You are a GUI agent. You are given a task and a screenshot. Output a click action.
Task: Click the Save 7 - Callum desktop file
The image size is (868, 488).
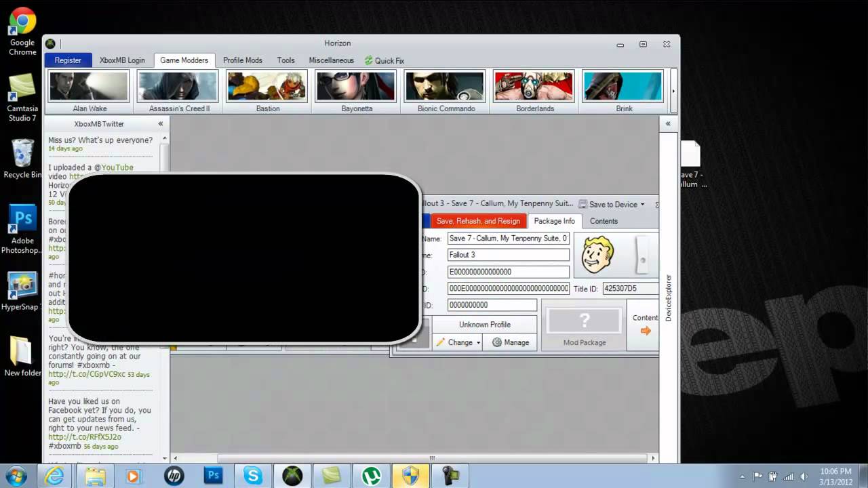[x=693, y=165]
